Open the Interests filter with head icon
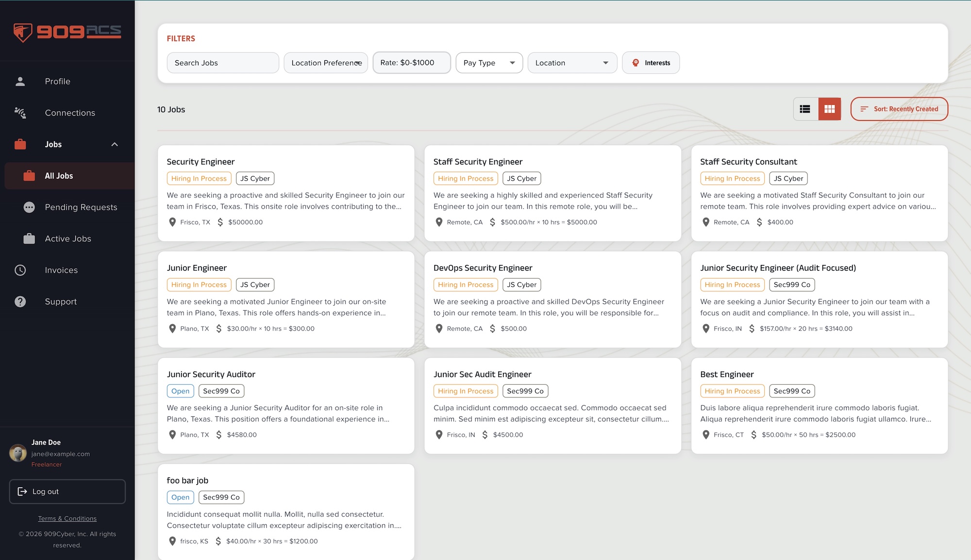 (x=651, y=63)
